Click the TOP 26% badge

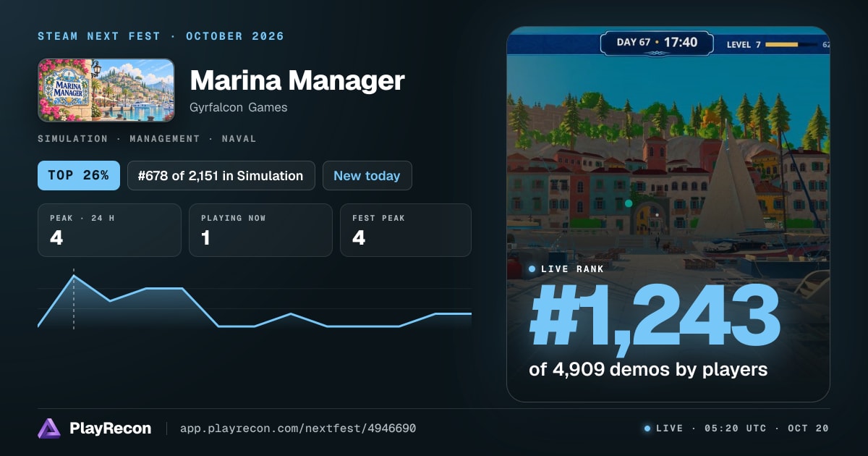79,175
